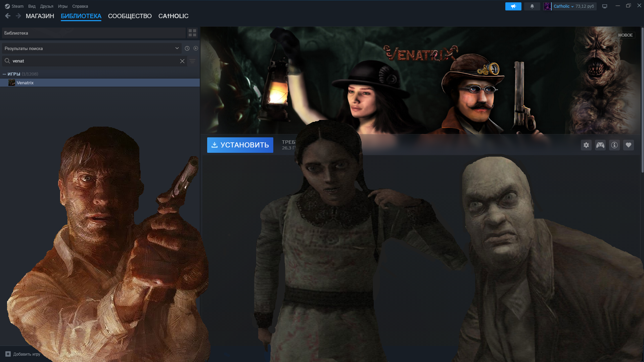Focus the library search field
This screenshot has width=644, height=362.
[95, 61]
